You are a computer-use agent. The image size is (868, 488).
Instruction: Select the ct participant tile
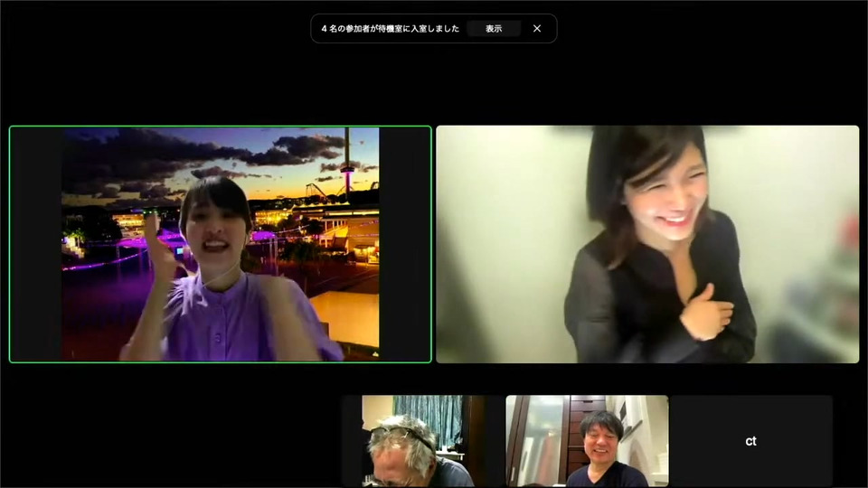point(750,441)
